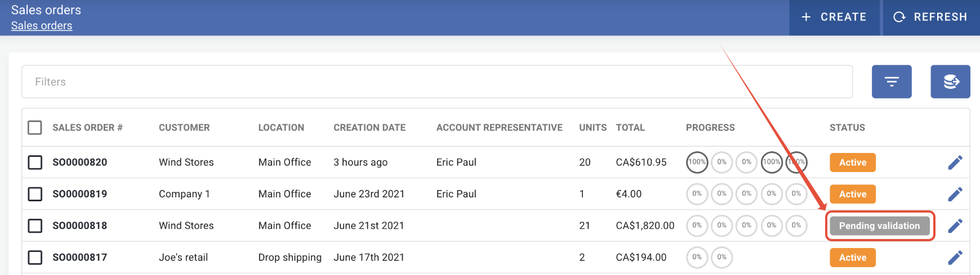Sort by Status column header
980x275 pixels.
pos(847,128)
